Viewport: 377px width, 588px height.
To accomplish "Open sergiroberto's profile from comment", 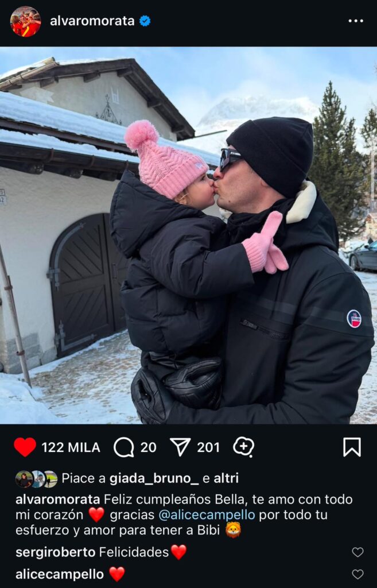I will (56, 552).
